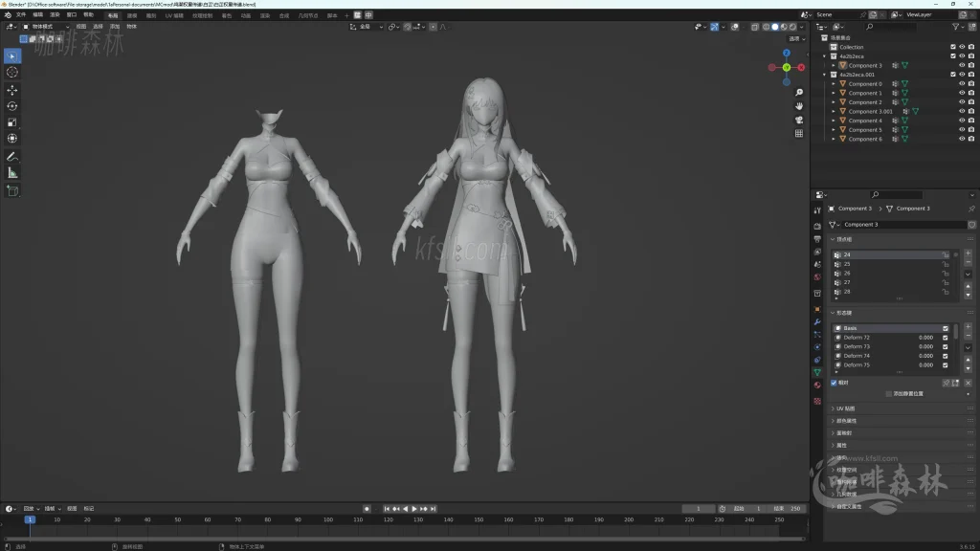980x551 pixels.
Task: Toggle viewport visibility of Component 6
Action: pyautogui.click(x=962, y=139)
